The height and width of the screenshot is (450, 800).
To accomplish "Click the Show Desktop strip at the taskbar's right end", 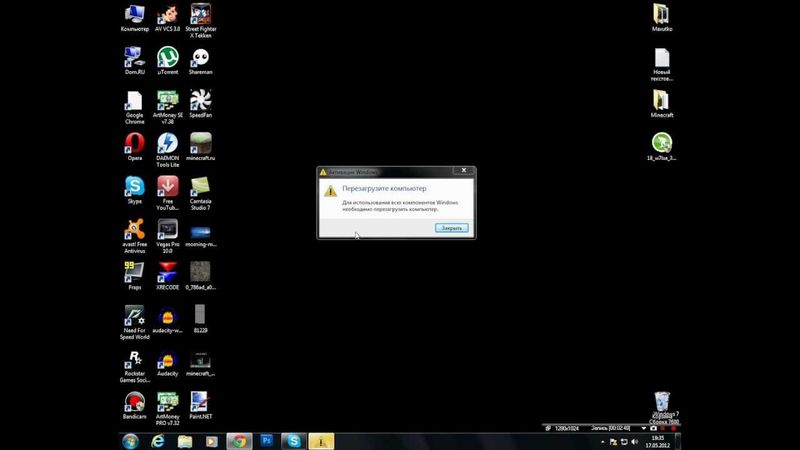I will tap(678, 442).
